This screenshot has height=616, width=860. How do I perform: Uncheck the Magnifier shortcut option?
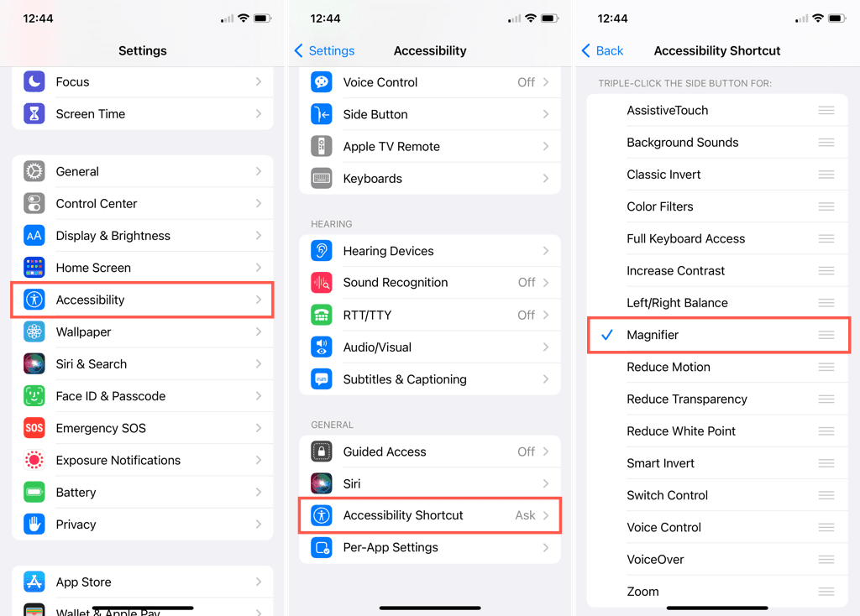718,335
